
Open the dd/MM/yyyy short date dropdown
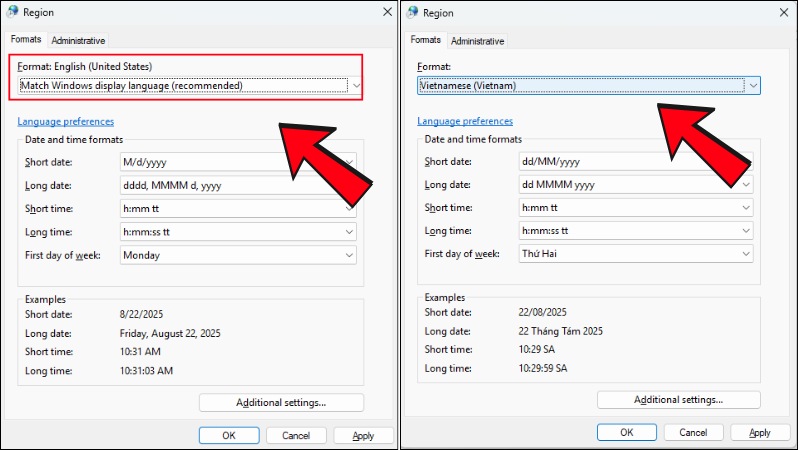coord(636,161)
